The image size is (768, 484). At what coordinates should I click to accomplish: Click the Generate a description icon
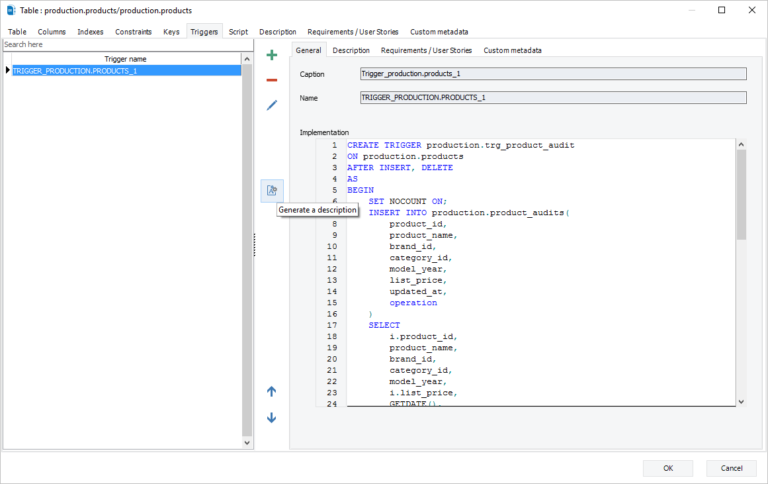point(271,189)
